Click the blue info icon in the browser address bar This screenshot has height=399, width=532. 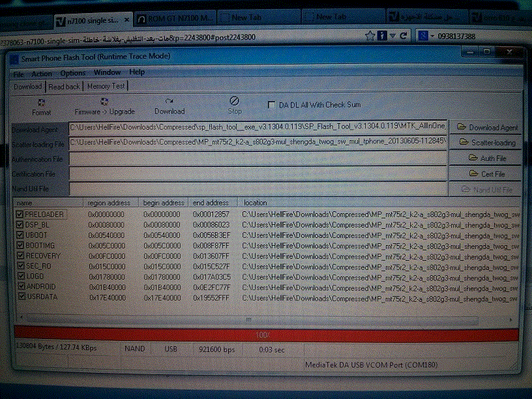382,35
